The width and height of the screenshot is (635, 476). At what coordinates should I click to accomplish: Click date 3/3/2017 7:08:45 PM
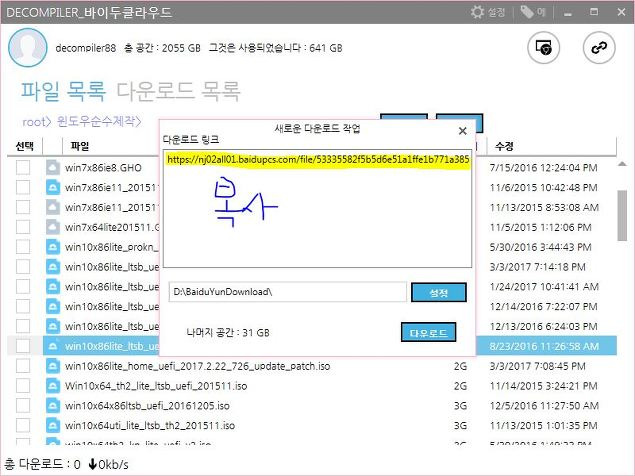[x=537, y=366]
